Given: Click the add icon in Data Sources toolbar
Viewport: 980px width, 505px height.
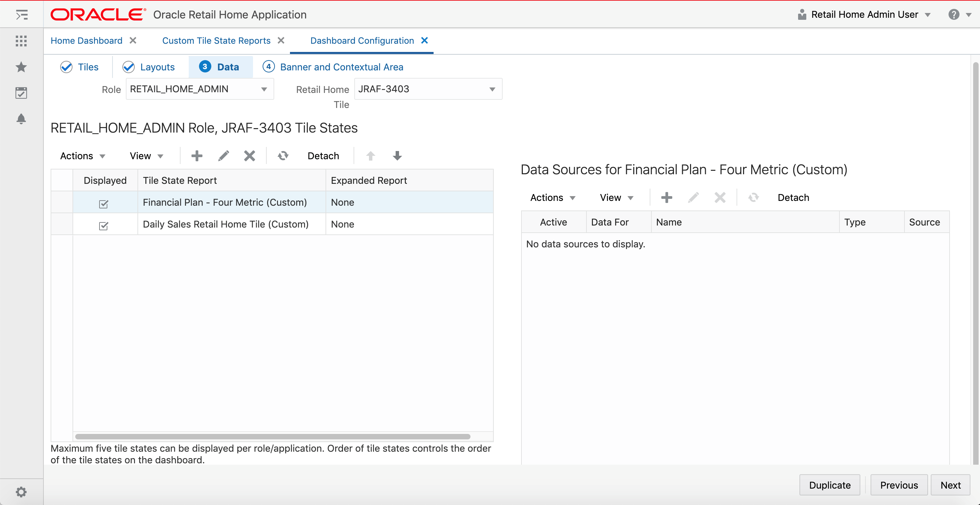Looking at the screenshot, I should coord(667,197).
